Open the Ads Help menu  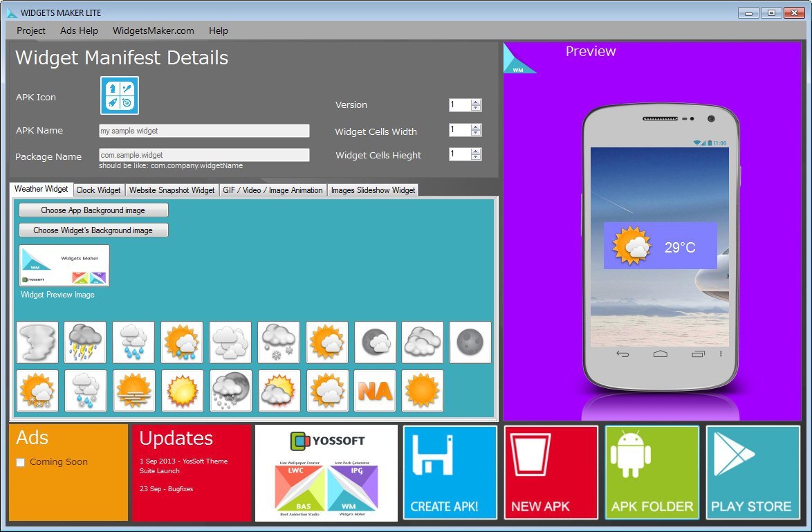click(79, 30)
